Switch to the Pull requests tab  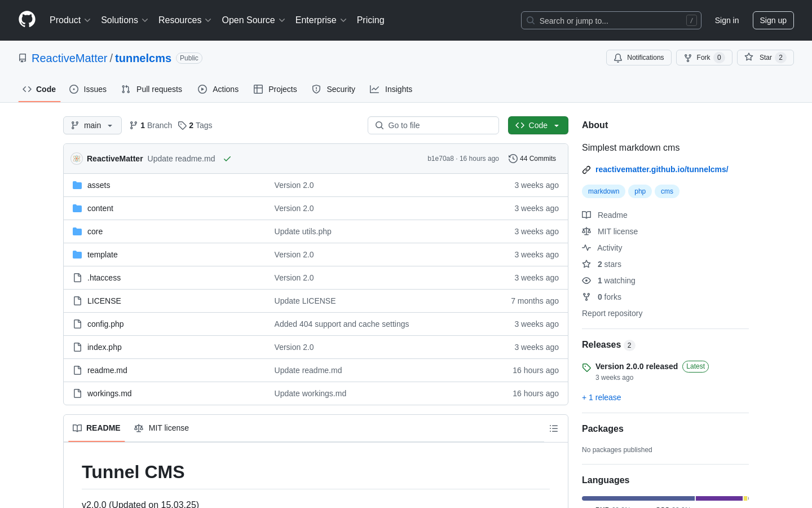tap(152, 89)
